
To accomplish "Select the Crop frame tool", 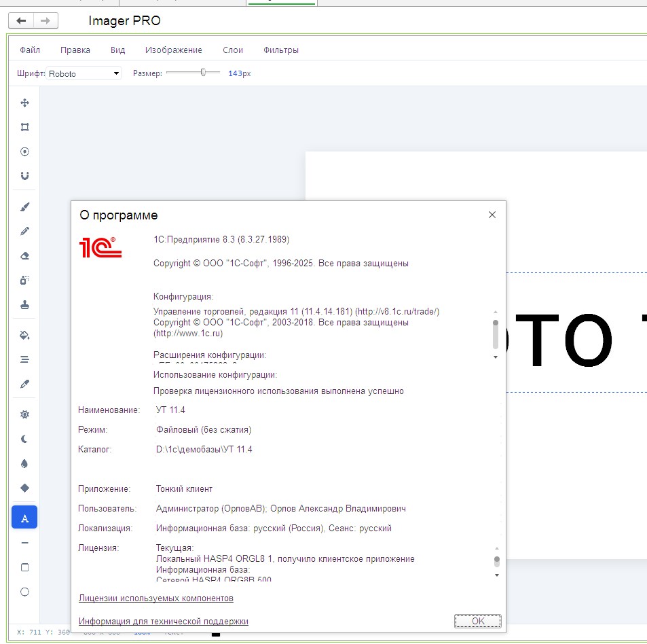I will [24, 127].
